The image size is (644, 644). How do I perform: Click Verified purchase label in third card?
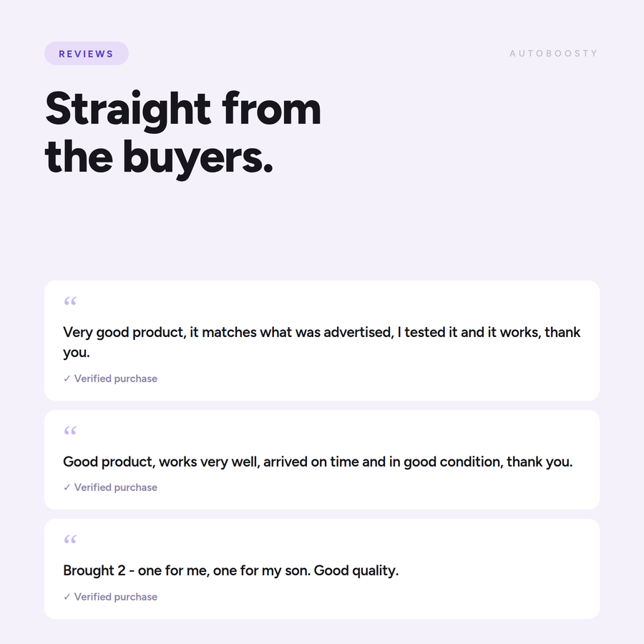pos(115,597)
